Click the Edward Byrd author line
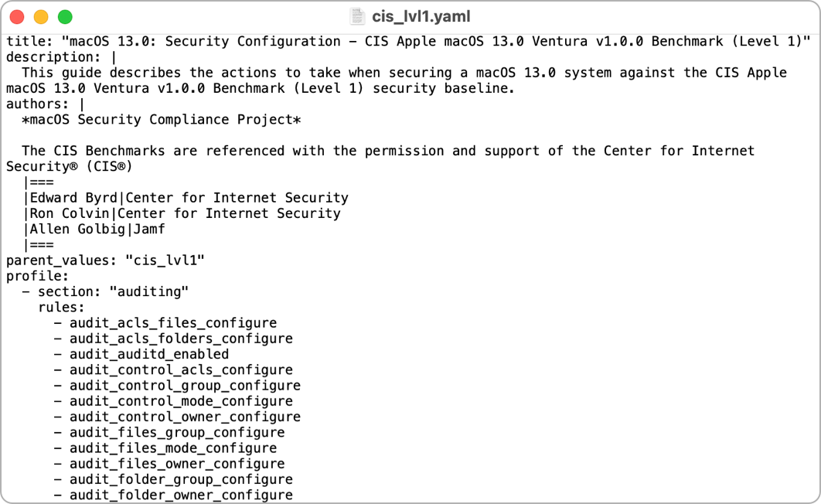 pos(186,198)
